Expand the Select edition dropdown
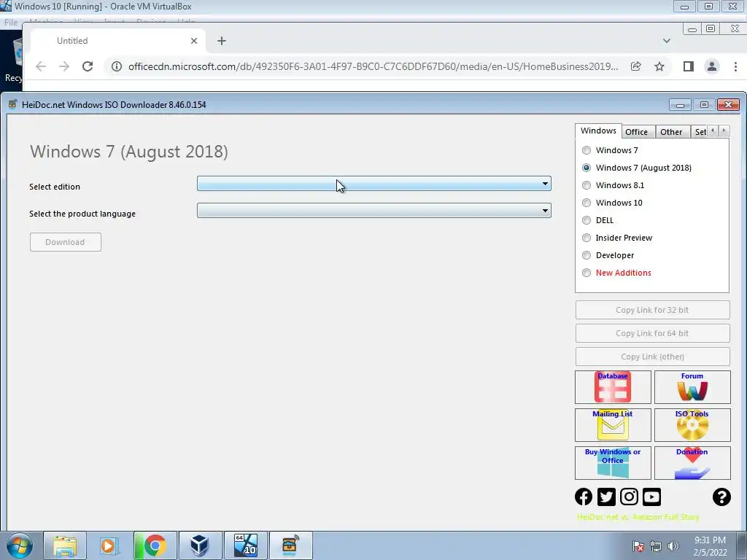Image resolution: width=747 pixels, height=560 pixels. click(x=374, y=184)
